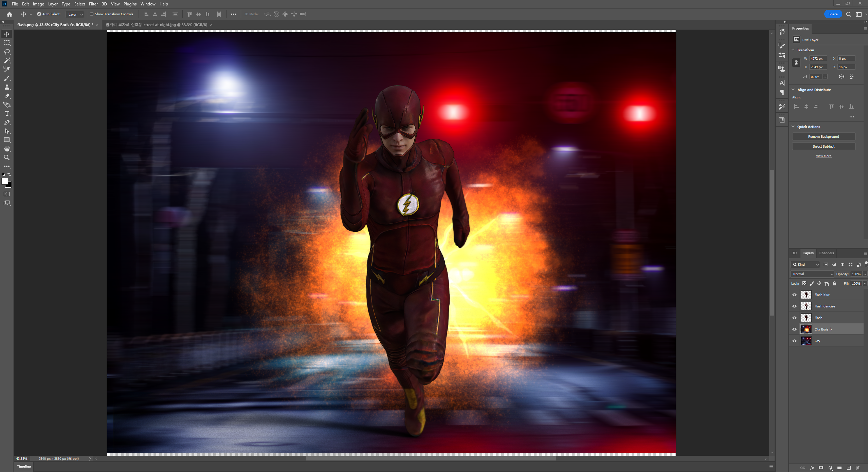Select the Rectangular Marquee tool
Screen dimensions: 868x472
tap(7, 43)
